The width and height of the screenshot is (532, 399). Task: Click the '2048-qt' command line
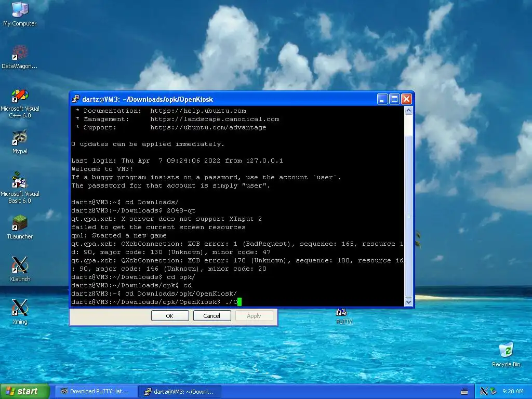[134, 210]
